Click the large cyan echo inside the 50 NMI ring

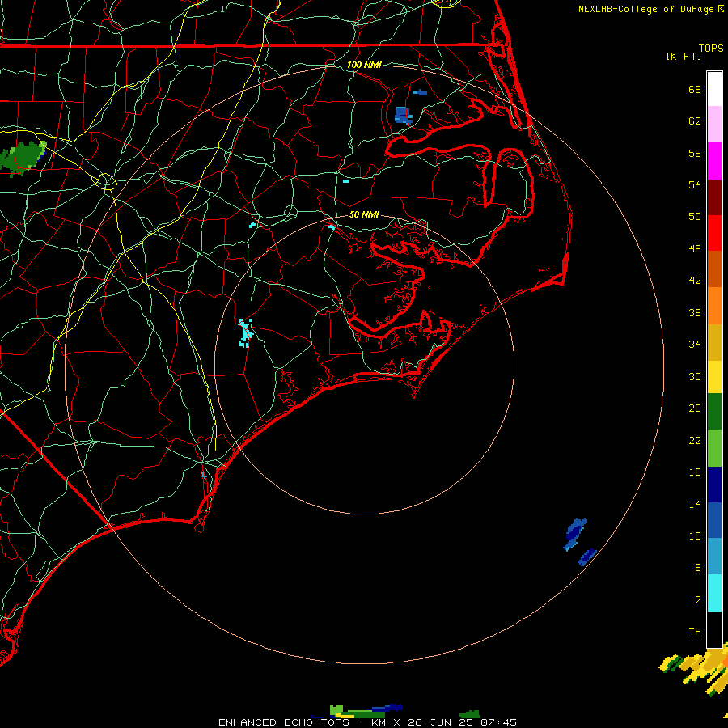[246, 332]
